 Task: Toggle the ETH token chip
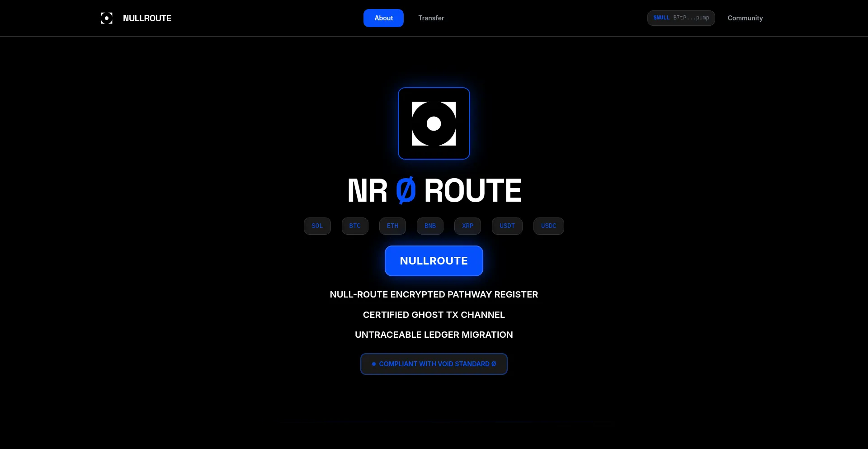point(392,226)
